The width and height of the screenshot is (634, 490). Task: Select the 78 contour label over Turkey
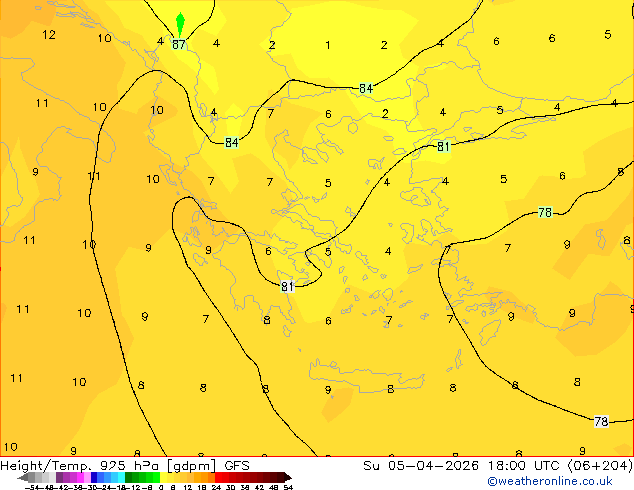pos(545,212)
